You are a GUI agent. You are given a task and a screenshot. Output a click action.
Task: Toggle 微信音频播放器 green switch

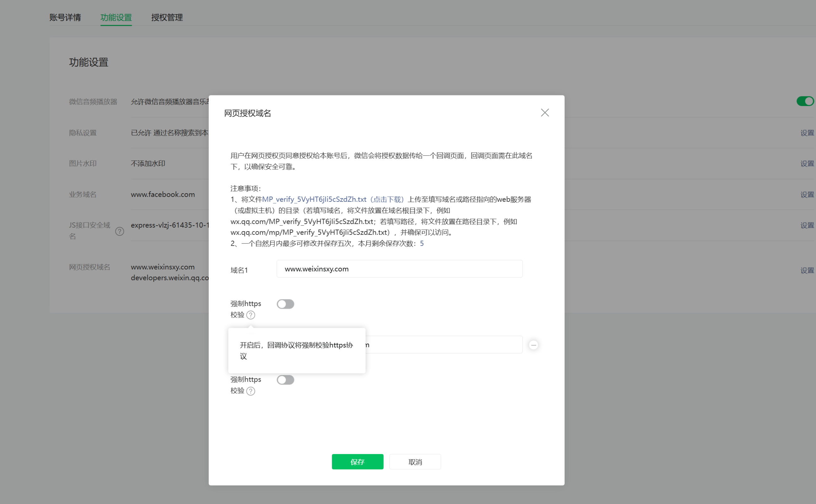point(805,101)
